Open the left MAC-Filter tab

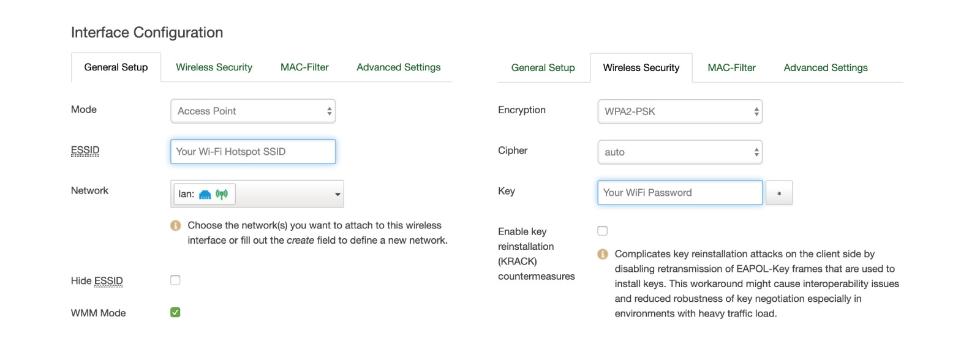(304, 67)
